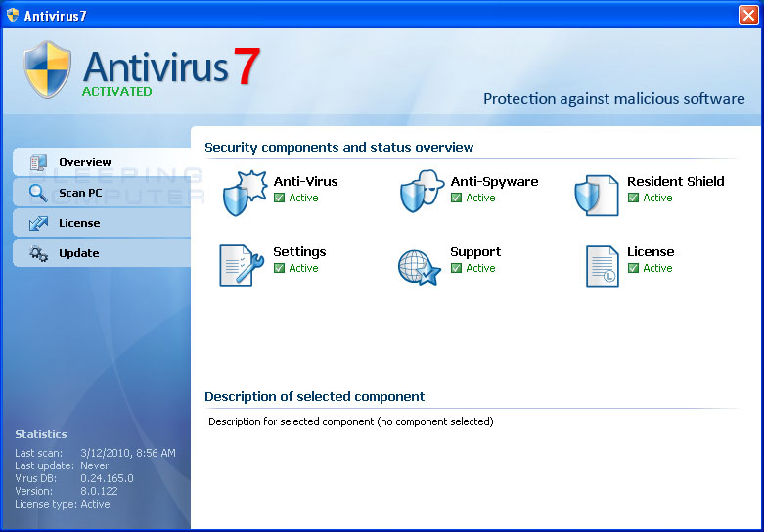This screenshot has width=764, height=532.
Task: Click the Support globe star icon
Action: coord(420,267)
